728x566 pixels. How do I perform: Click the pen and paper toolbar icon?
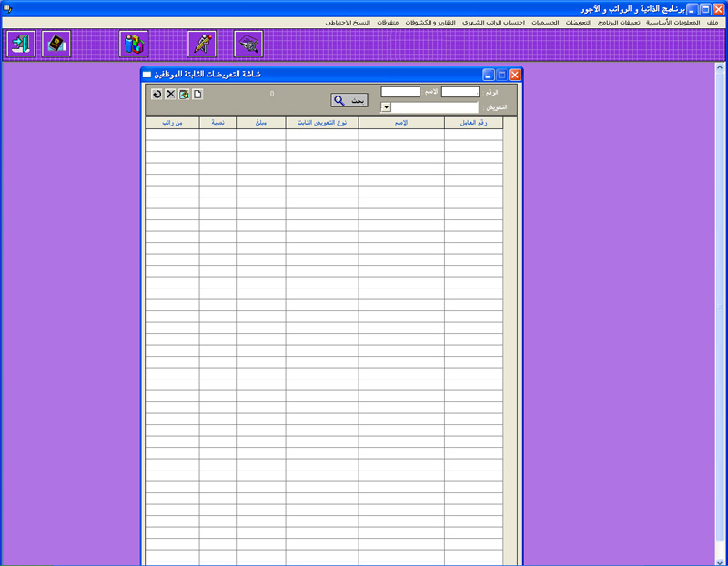click(x=201, y=44)
